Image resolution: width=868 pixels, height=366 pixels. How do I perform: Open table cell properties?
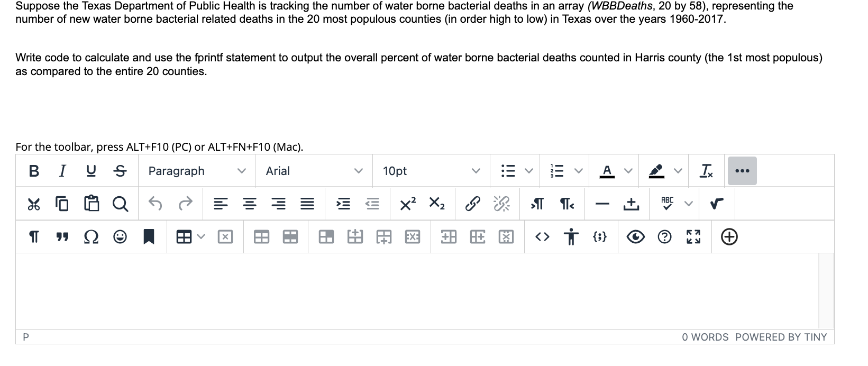(x=326, y=237)
